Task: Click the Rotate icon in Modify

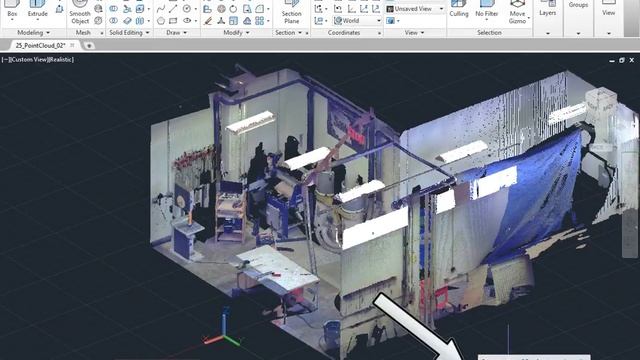Action: click(x=233, y=9)
